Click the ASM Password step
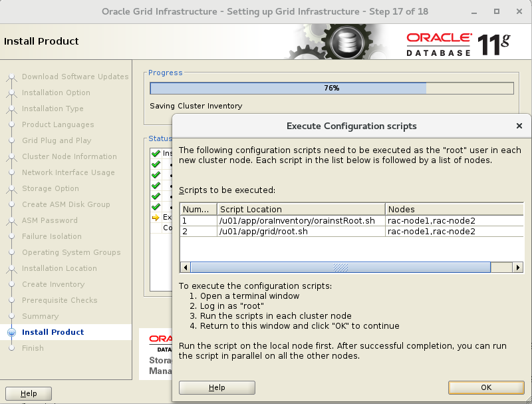 tap(49, 220)
